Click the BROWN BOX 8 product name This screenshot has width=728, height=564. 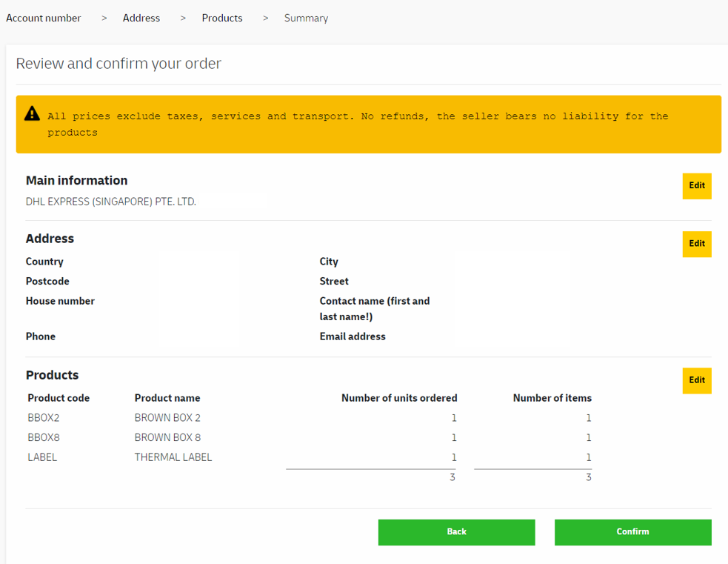click(x=167, y=437)
